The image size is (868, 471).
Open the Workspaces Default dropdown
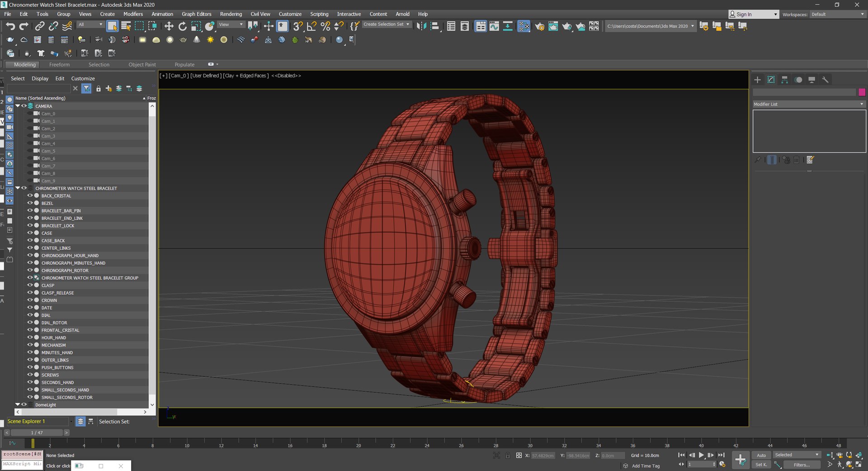(838, 14)
